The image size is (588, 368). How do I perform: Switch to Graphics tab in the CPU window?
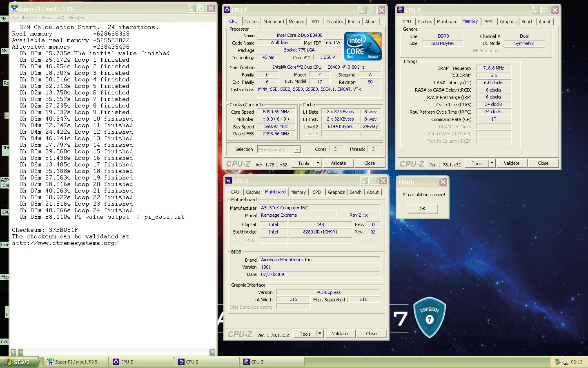[x=335, y=22]
